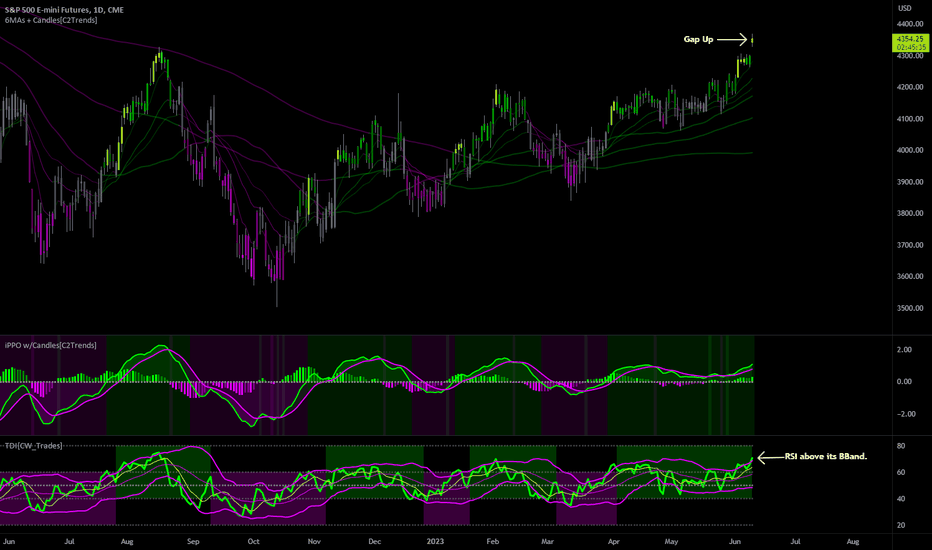Click the 3800.00 price axis level
The image size is (932, 550).
click(910, 213)
